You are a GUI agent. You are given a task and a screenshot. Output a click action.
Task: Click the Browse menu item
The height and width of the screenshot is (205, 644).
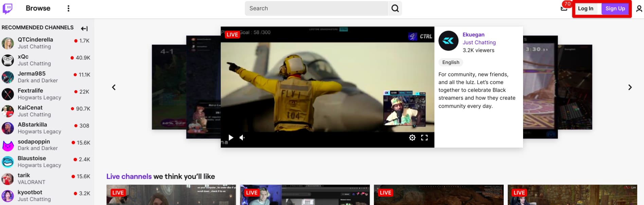tap(38, 8)
